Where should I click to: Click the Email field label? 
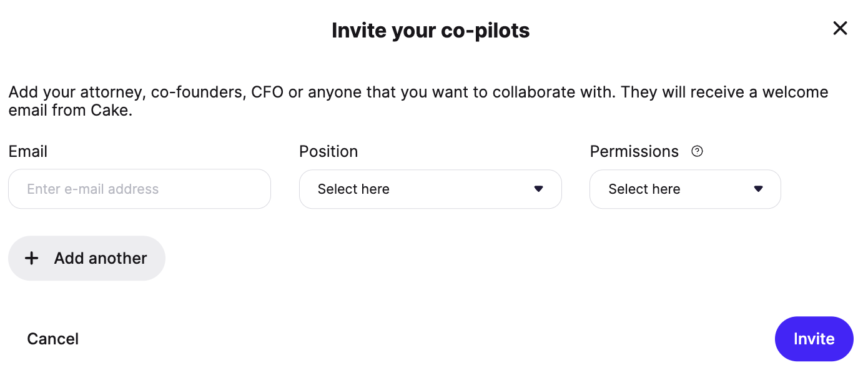coord(28,151)
